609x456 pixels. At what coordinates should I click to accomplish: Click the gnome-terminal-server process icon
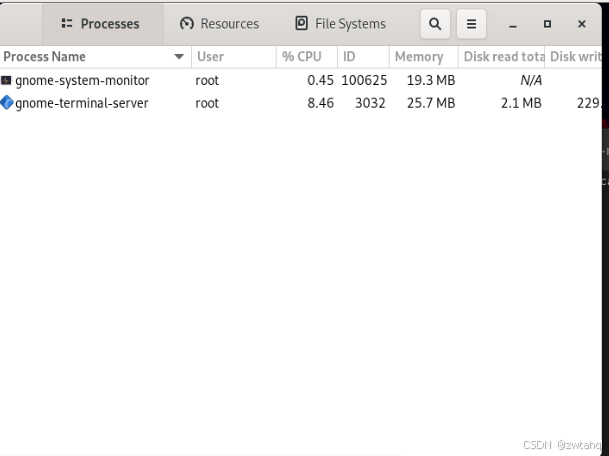tap(7, 103)
